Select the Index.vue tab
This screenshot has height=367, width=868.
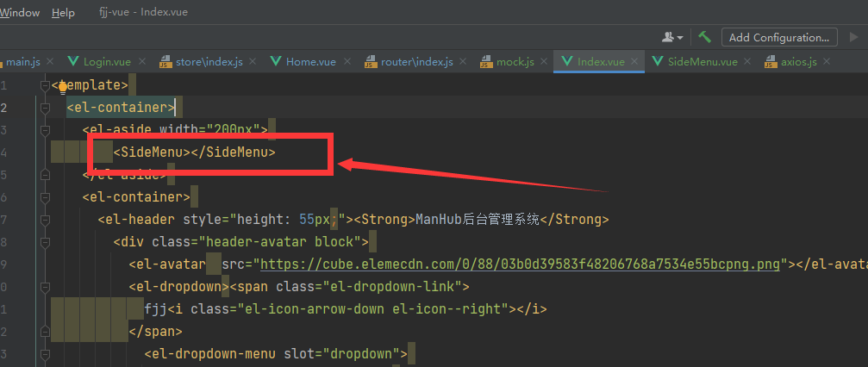[x=601, y=61]
